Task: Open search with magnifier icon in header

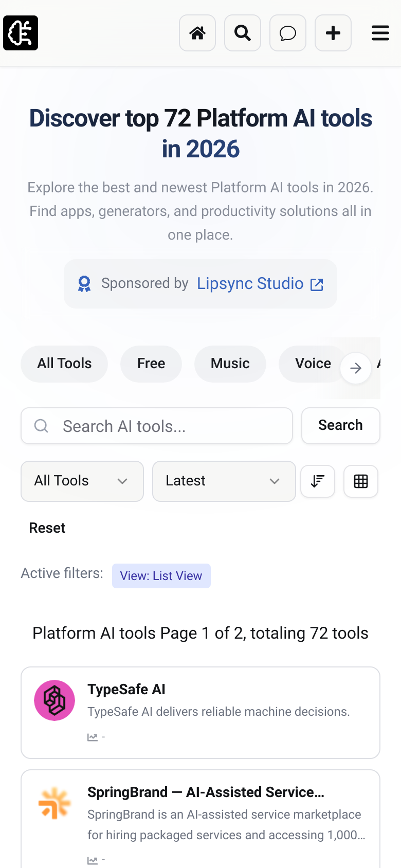Action: pyautogui.click(x=243, y=33)
